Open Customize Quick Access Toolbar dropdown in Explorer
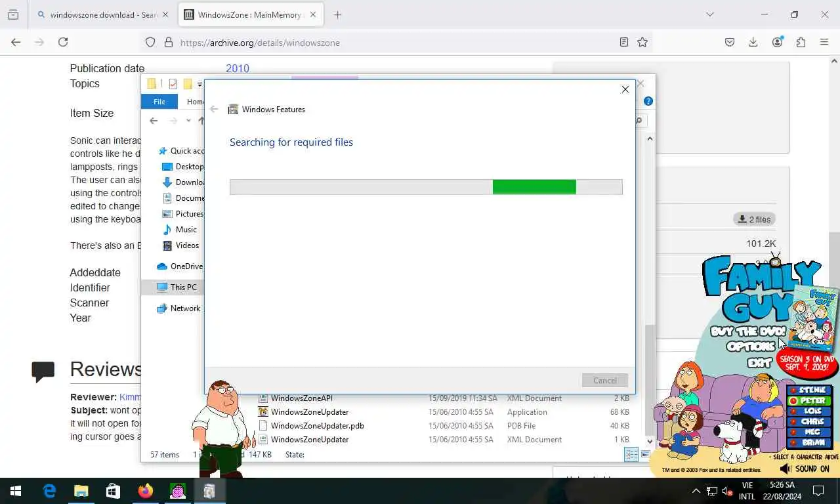 [199, 84]
